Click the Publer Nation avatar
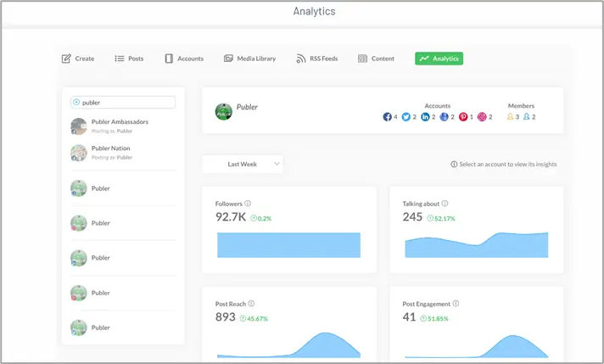Viewport: 604px width, 364px height. [x=79, y=153]
